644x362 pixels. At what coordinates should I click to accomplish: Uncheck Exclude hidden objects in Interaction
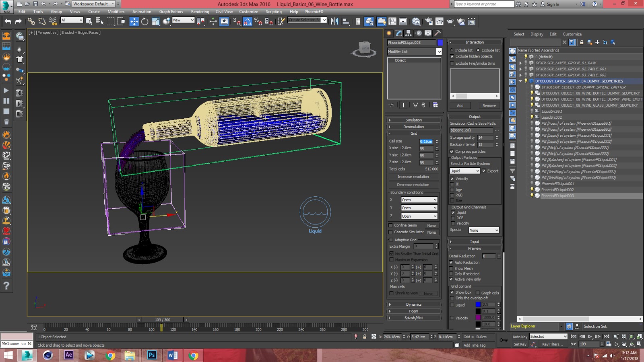[452, 56]
